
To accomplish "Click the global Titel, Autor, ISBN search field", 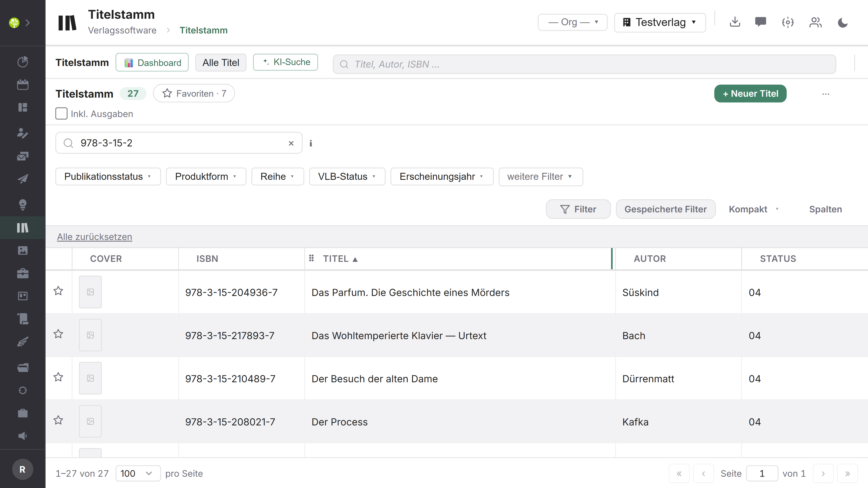I will click(584, 64).
